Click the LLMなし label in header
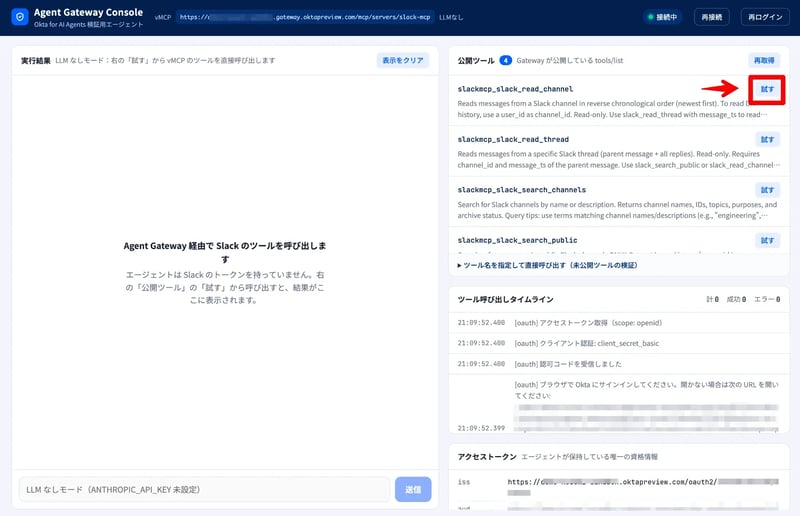 (x=451, y=17)
